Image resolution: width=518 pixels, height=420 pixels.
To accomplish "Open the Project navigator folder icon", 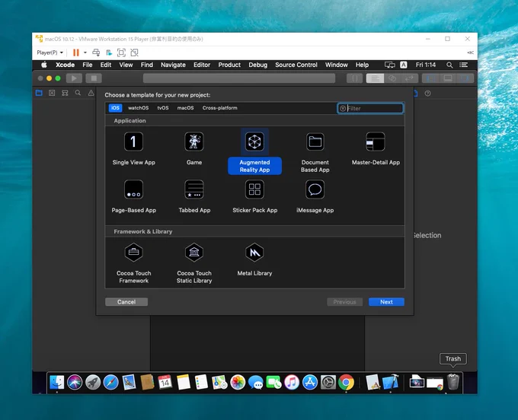I will coord(39,93).
